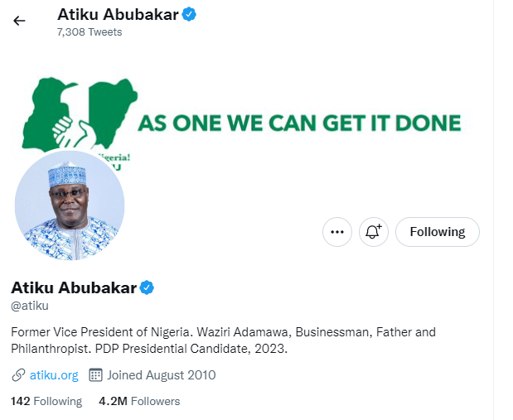The width and height of the screenshot is (513, 420).
Task: Click the @atiku handle text
Action: click(30, 307)
